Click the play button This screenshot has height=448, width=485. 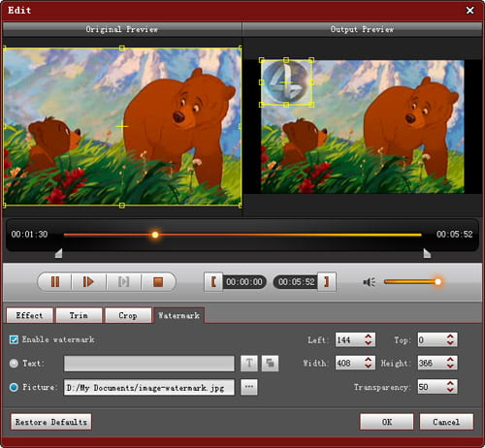point(88,282)
